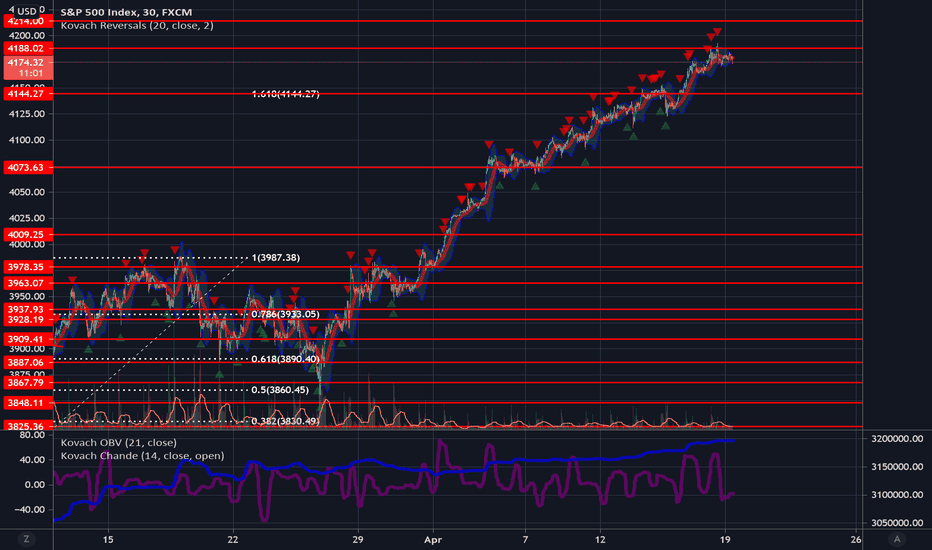This screenshot has height=550, width=932.
Task: Click the 11:01 countdown under current price
Action: point(30,73)
